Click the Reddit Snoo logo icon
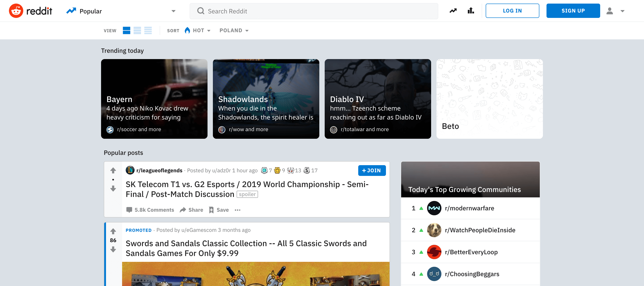The width and height of the screenshot is (644, 286). point(16,11)
